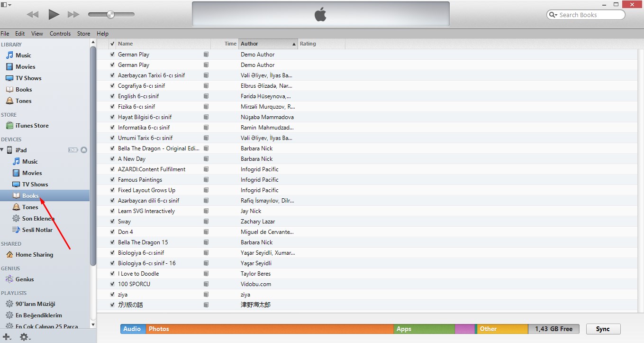Collapse the iPad device tree
Screen dimensions: 644x343
[3, 150]
